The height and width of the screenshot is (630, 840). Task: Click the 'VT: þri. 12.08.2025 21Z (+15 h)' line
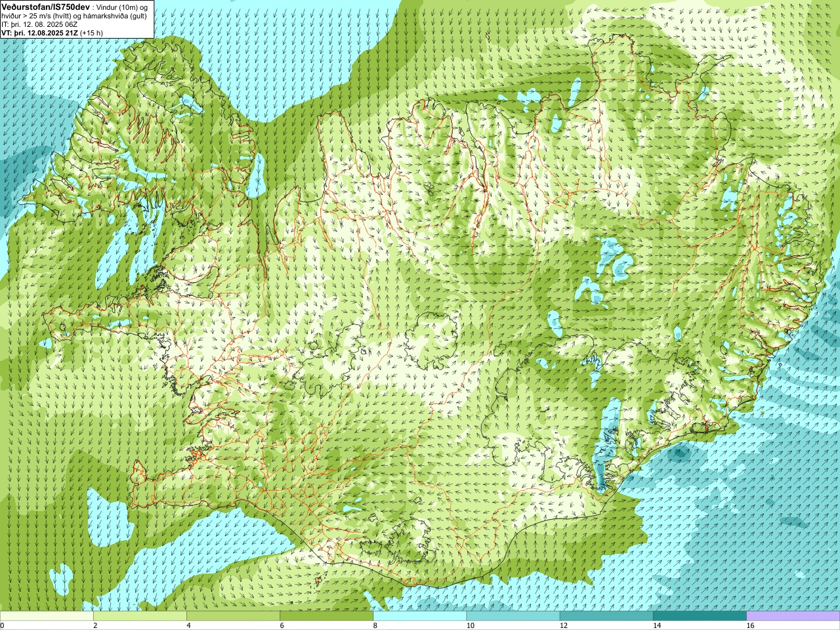coord(52,32)
